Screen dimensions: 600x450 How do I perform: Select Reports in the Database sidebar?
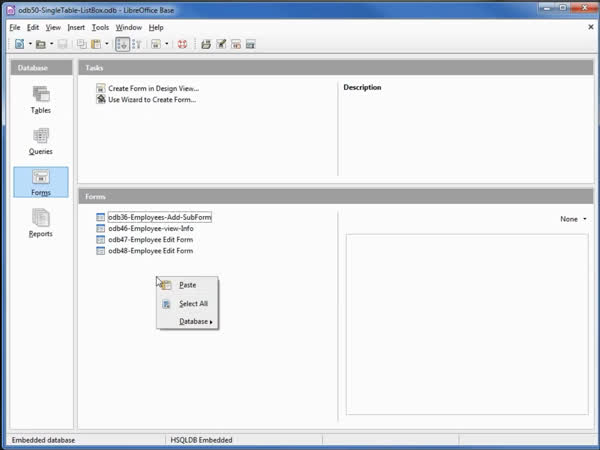pos(41,223)
